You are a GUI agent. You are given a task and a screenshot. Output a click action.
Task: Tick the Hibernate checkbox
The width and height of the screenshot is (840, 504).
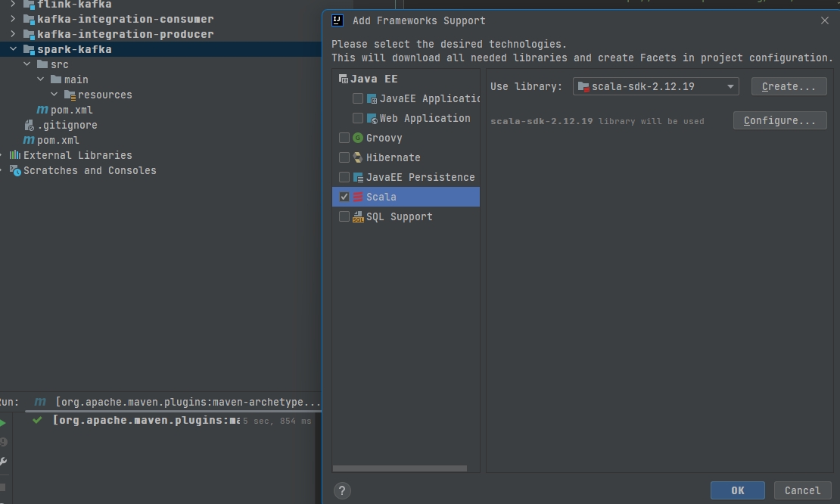point(344,157)
